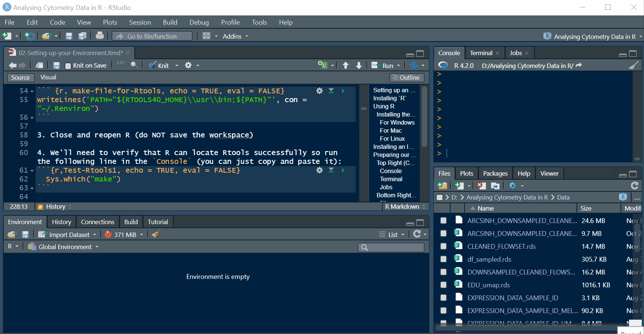Screen dimensions: 644x334
Task: Click the Open File folder icon
Action: click(x=46, y=36)
